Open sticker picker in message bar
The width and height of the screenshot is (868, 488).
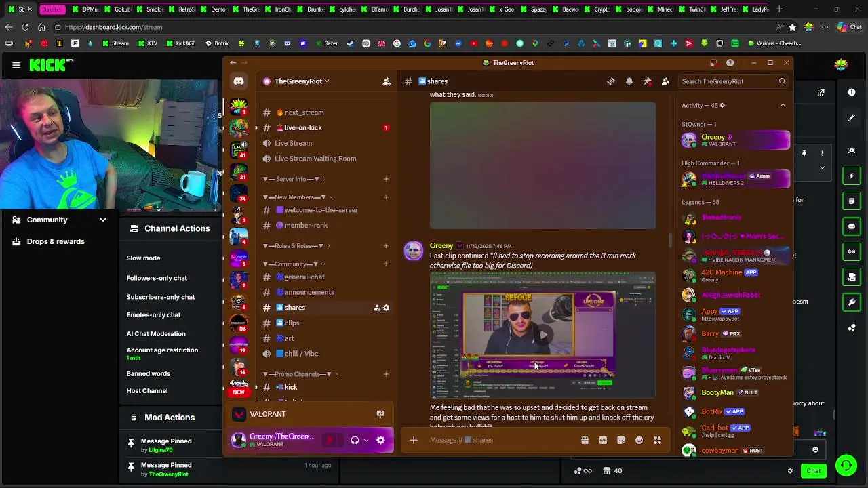point(621,440)
